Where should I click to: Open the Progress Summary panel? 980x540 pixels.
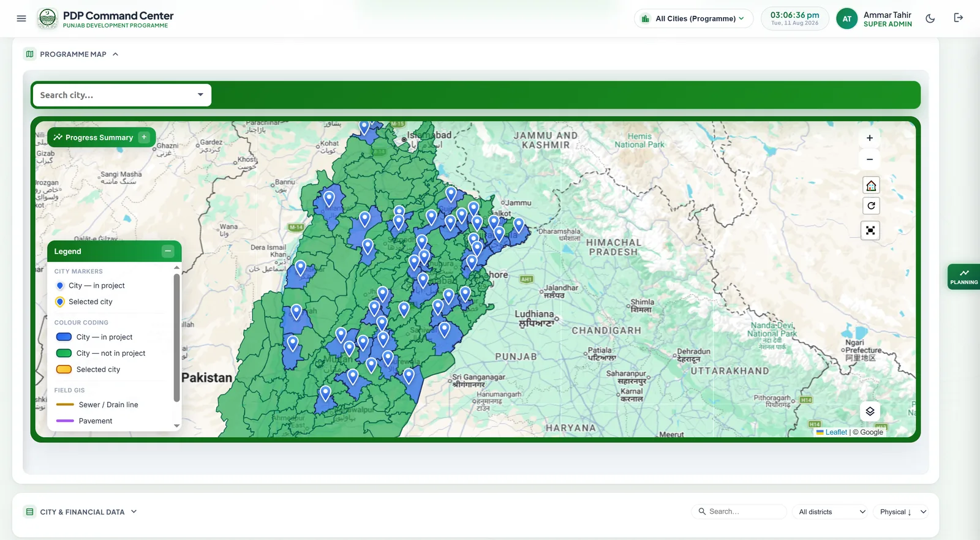click(101, 137)
